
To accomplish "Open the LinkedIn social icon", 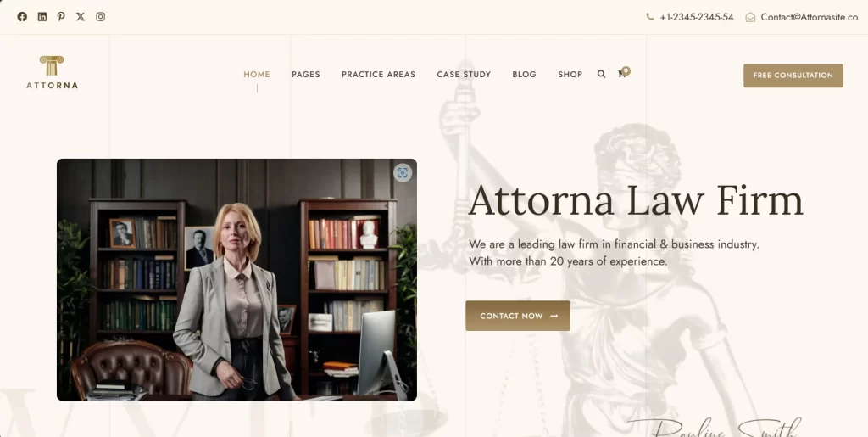I will pos(42,17).
